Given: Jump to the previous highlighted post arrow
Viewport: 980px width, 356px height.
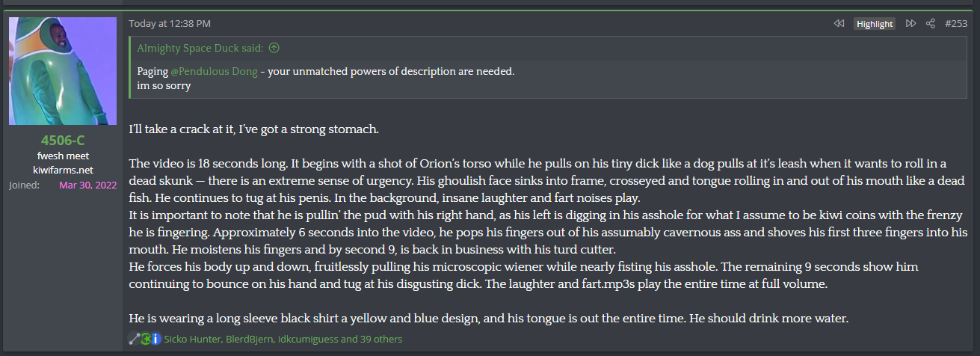Looking at the screenshot, I should click(x=839, y=24).
